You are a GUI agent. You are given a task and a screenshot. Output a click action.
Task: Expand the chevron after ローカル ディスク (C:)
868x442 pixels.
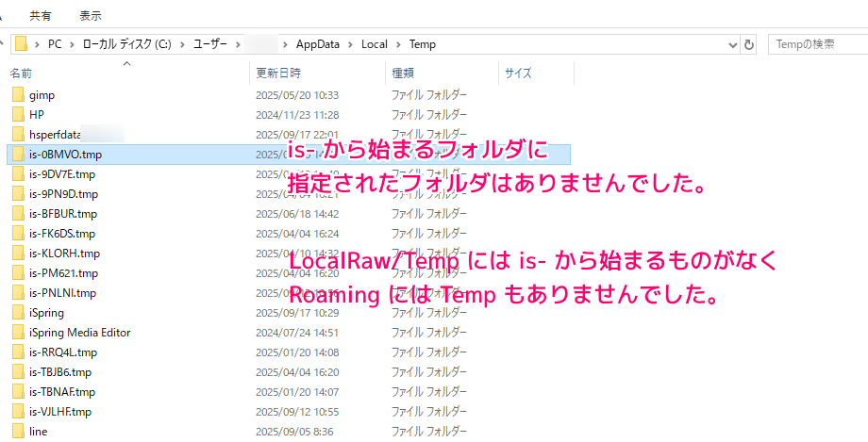pos(182,44)
